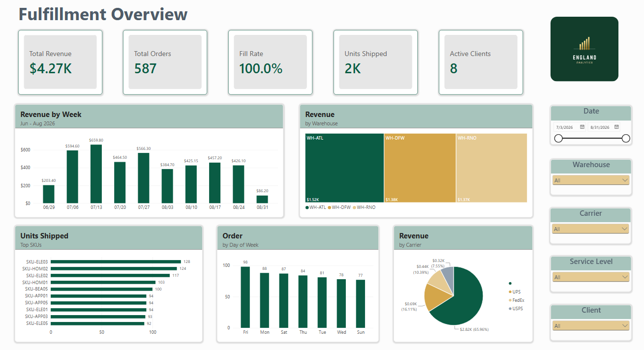Select the SKU-ELE05 units bar
The width and height of the screenshot is (644, 350).
click(97, 323)
